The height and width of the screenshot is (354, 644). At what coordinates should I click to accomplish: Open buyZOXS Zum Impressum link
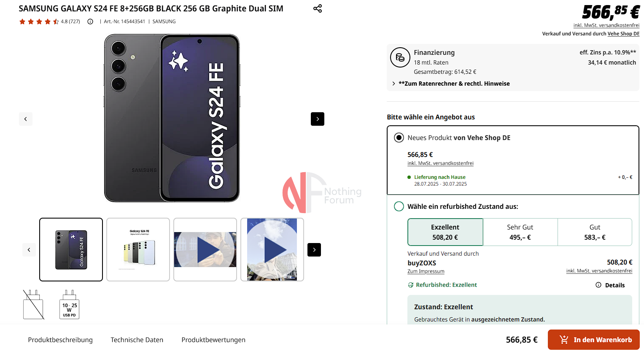(x=426, y=271)
